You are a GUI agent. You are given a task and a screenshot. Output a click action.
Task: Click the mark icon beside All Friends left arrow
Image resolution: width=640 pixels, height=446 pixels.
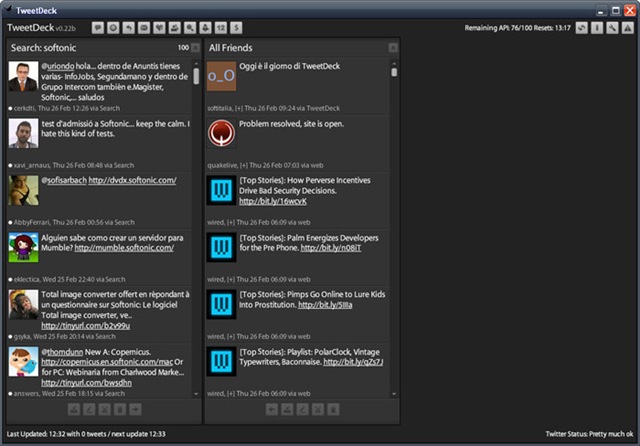287,409
